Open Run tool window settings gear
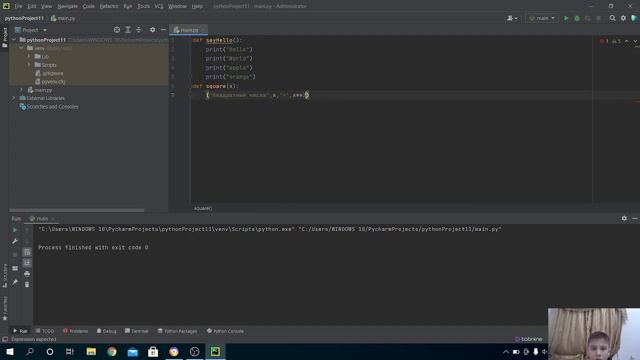This screenshot has width=640, height=360. (624, 218)
